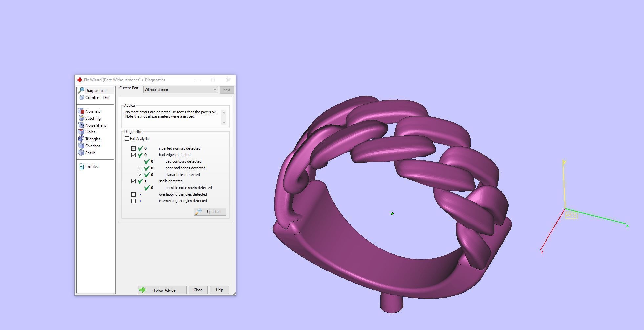Uncheck shells detected checkbox
Screen dimensions: 644x330
(x=133, y=181)
